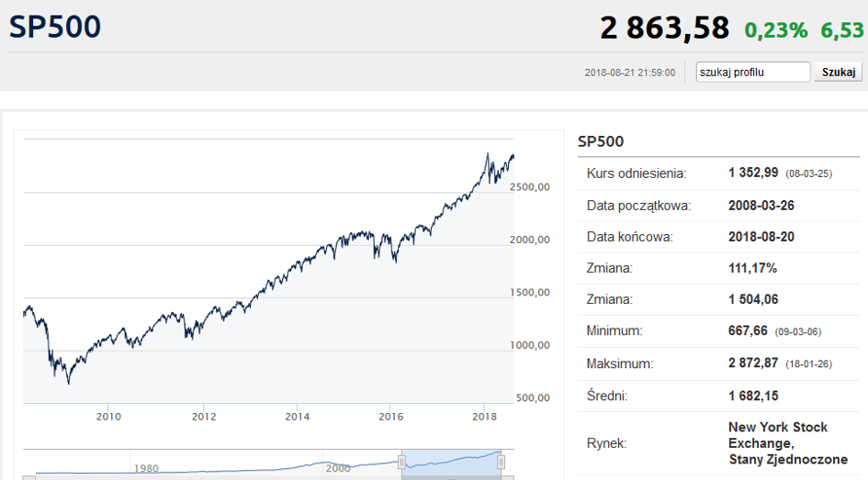Click the large SP500 page title
This screenshot has width=868, height=480.
pyautogui.click(x=55, y=27)
